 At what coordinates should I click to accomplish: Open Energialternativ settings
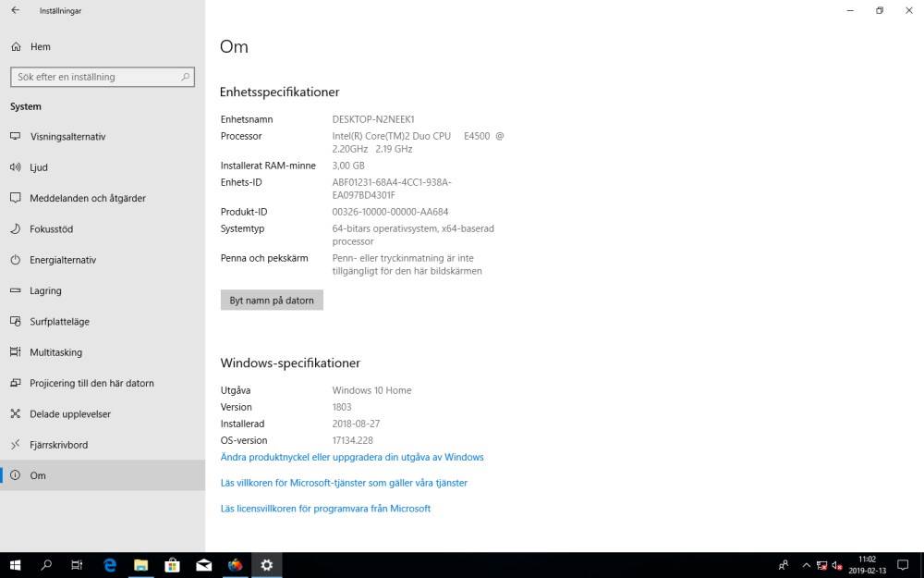coord(103,260)
